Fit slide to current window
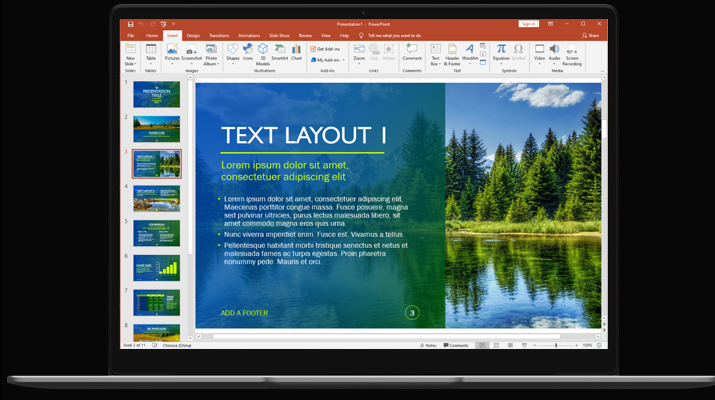The height and width of the screenshot is (400, 715). 599,345
